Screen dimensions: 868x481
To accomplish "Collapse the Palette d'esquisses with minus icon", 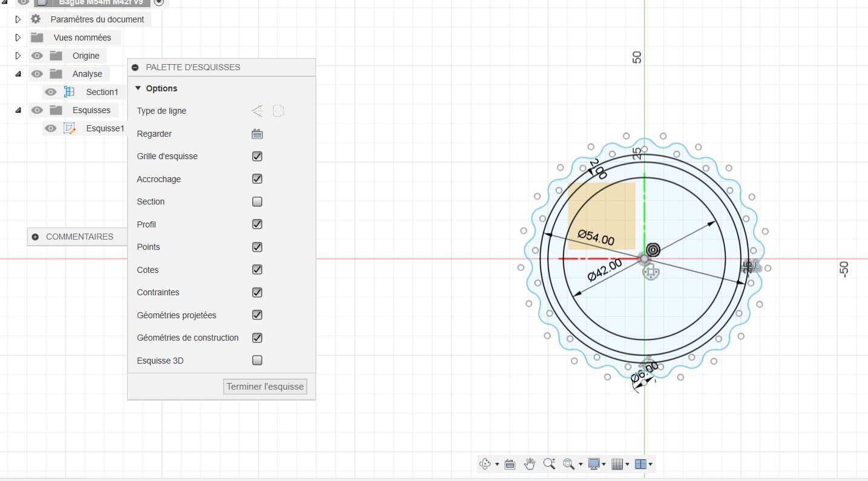I will pyautogui.click(x=135, y=67).
